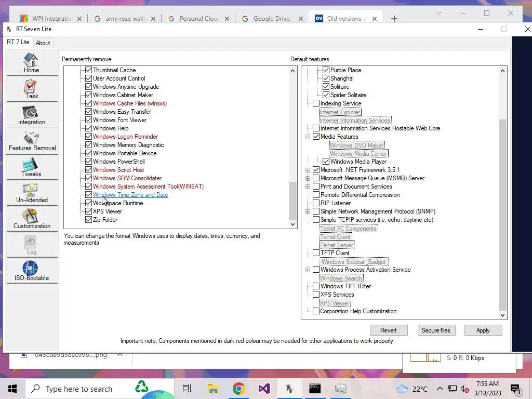Check the Indexing Service checkbox
Image resolution: width=532 pixels, height=399 pixels.
pyautogui.click(x=316, y=103)
